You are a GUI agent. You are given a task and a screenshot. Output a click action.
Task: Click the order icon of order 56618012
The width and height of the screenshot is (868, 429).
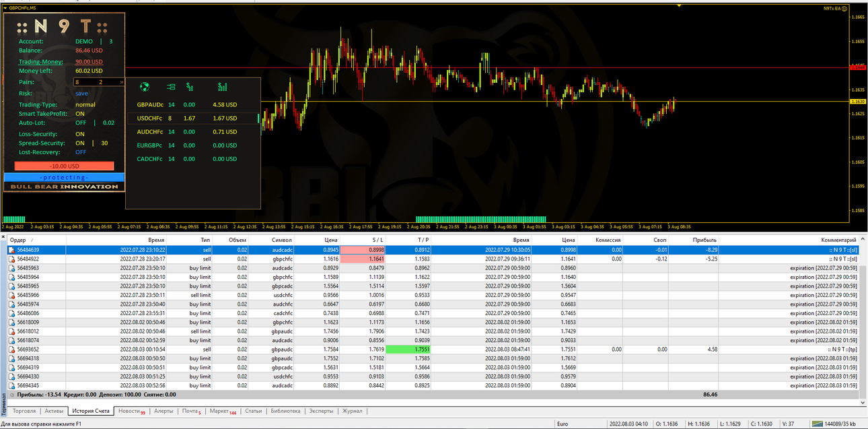tap(11, 331)
